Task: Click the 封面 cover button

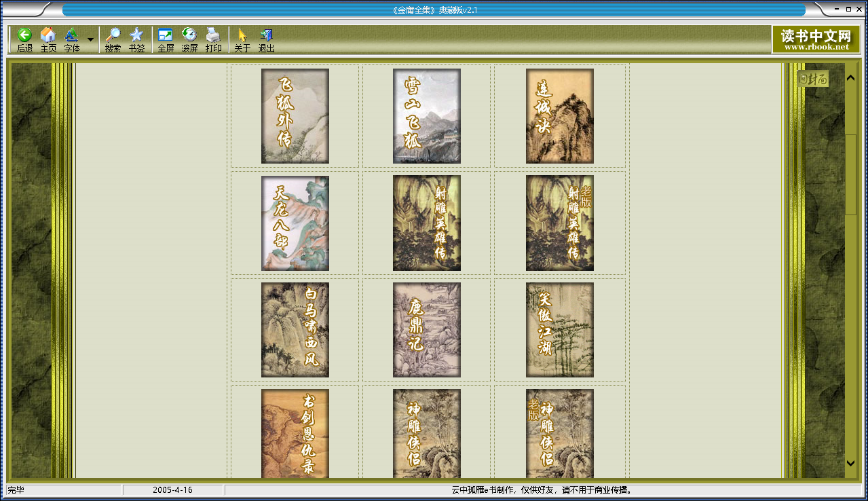Action: [x=812, y=79]
